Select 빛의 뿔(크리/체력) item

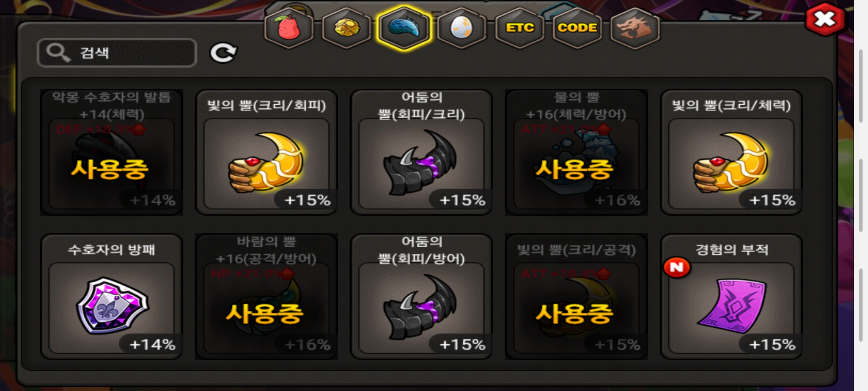click(x=731, y=152)
